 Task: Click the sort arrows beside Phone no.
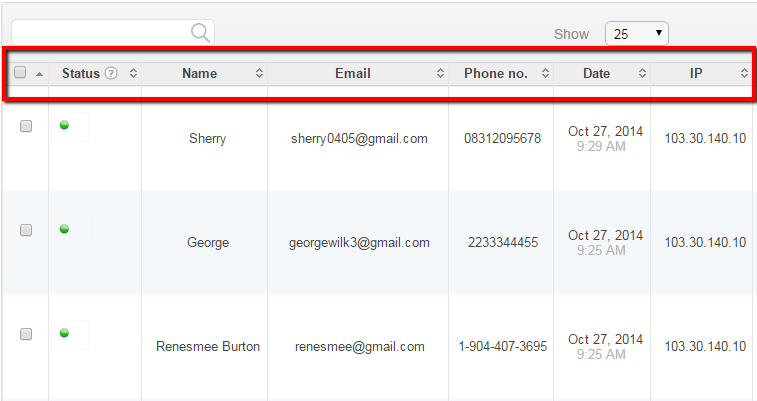(545, 74)
